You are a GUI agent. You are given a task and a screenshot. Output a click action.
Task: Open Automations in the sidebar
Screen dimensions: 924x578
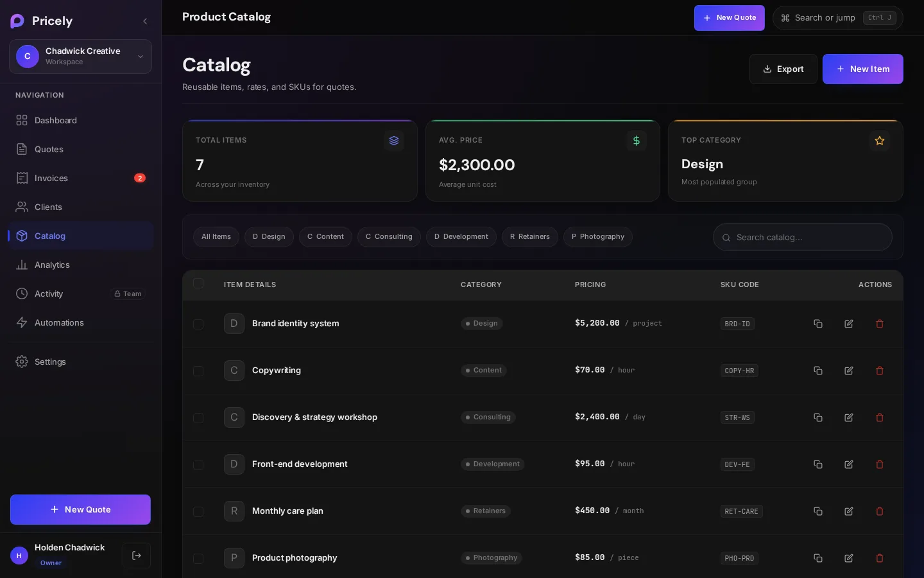[81, 322]
